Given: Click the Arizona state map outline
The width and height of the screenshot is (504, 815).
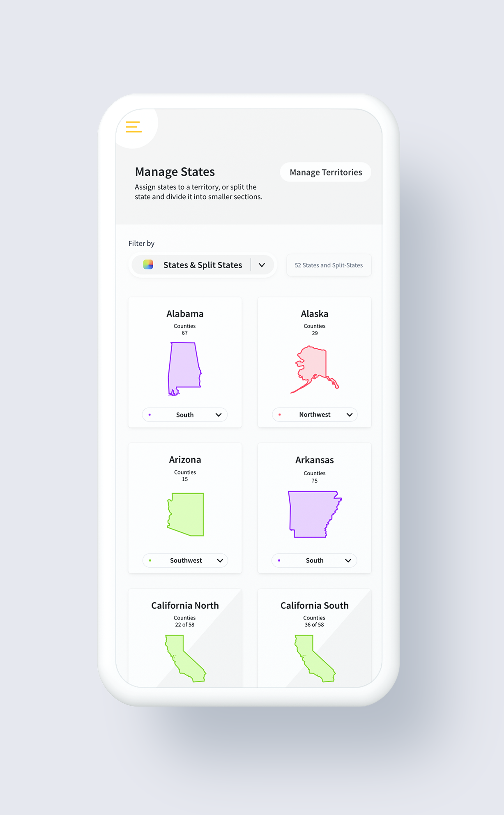Looking at the screenshot, I should click(x=186, y=514).
